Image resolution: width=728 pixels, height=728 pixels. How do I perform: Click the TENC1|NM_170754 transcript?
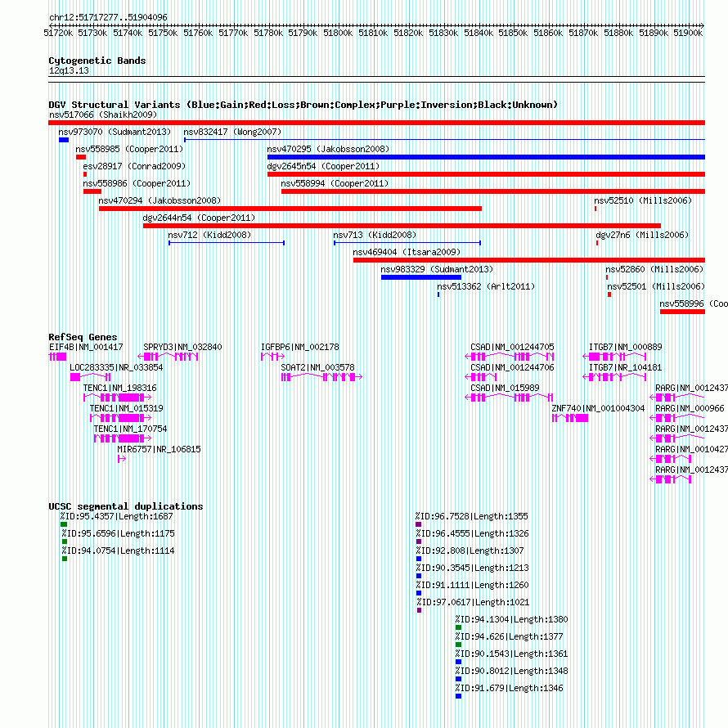coord(123,438)
